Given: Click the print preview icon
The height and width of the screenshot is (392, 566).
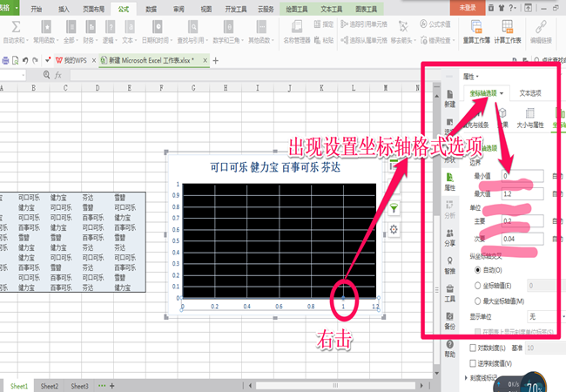Looking at the screenshot, I should pos(15,61).
